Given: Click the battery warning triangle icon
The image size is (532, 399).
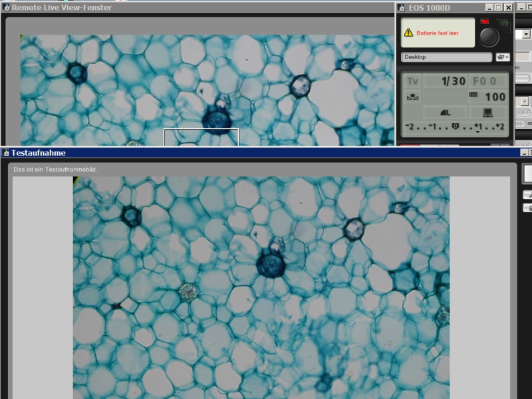Looking at the screenshot, I should 408,33.
